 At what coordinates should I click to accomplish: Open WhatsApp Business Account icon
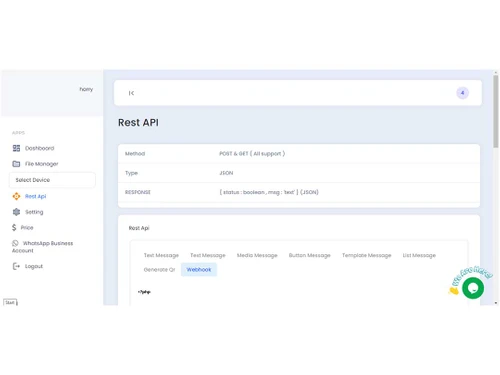click(15, 243)
